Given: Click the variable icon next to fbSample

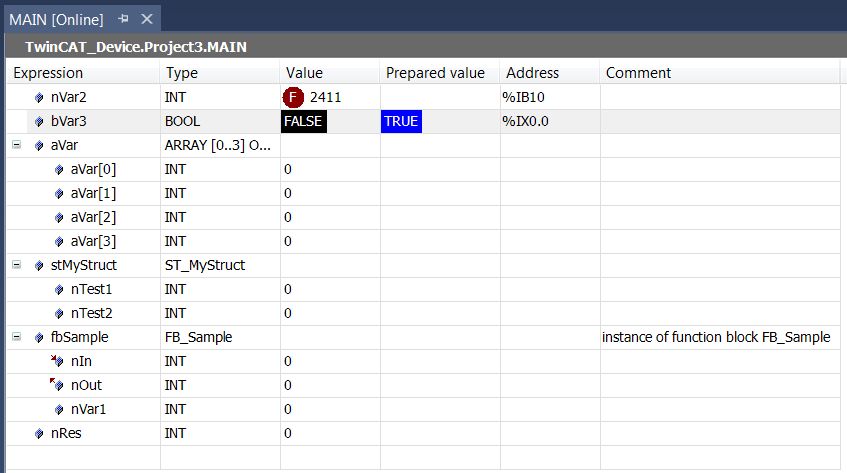Looking at the screenshot, I should click(39, 337).
